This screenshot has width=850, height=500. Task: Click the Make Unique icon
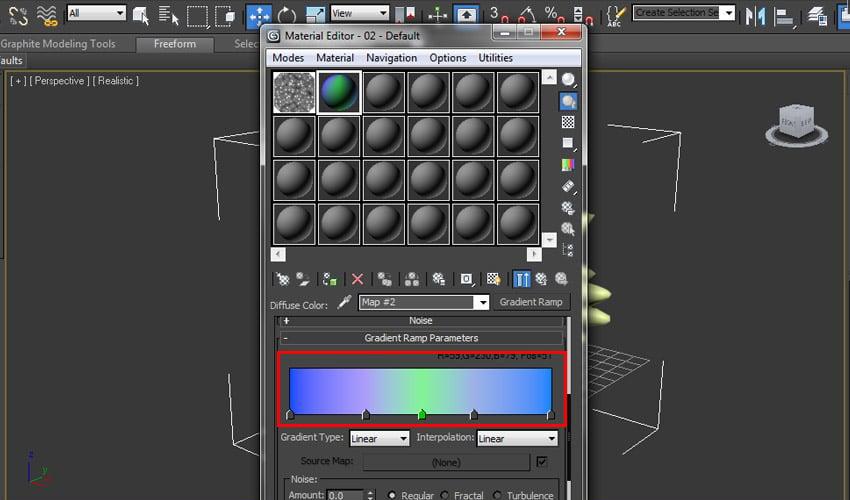pos(411,279)
